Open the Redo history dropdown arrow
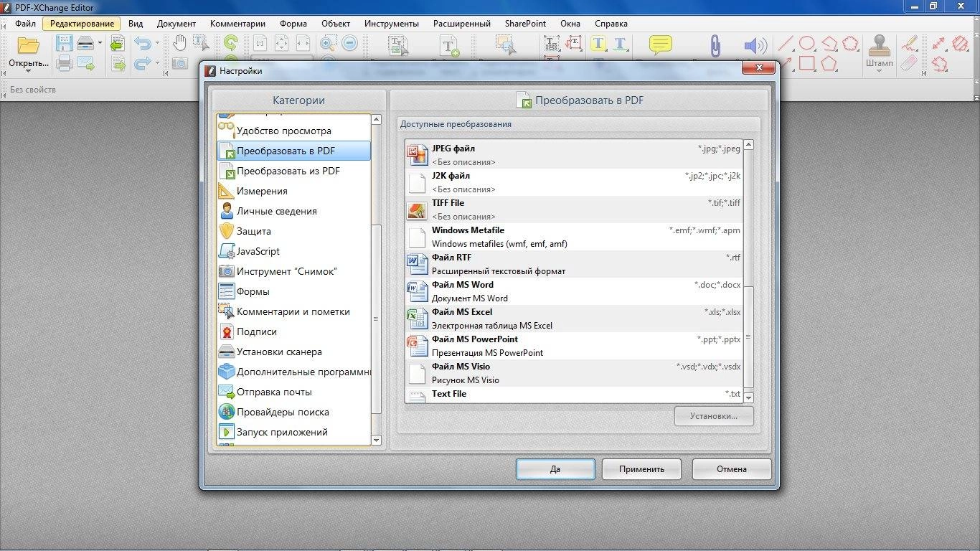The image size is (980, 551). coord(157,64)
